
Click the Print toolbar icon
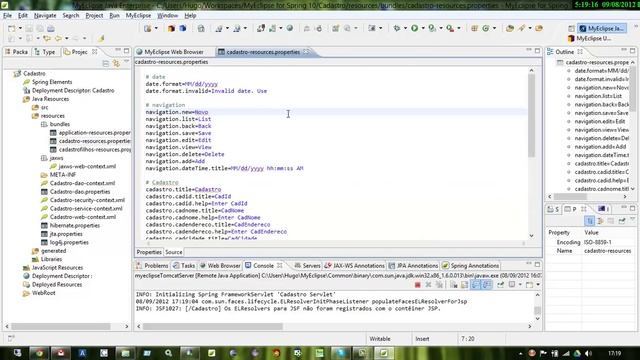pos(51,28)
